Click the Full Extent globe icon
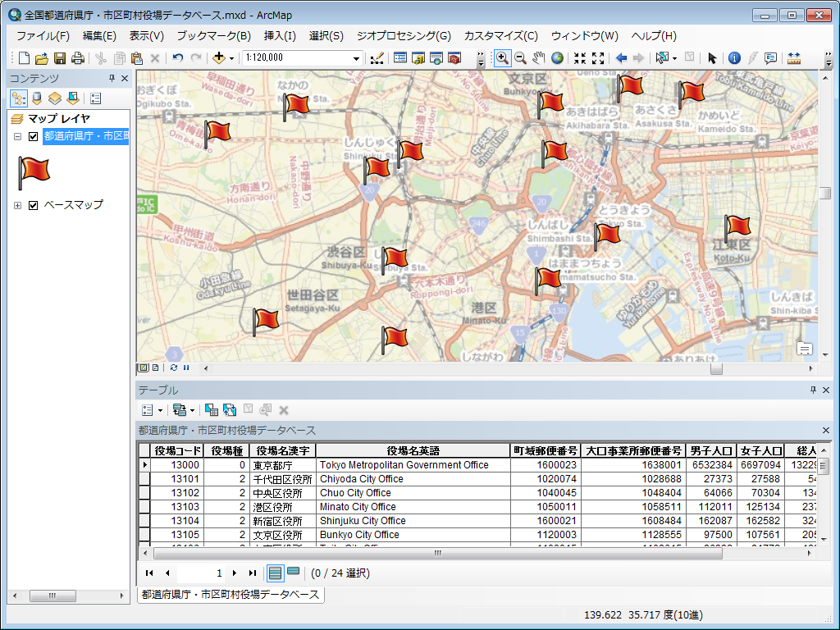The height and width of the screenshot is (630, 840). [x=557, y=58]
